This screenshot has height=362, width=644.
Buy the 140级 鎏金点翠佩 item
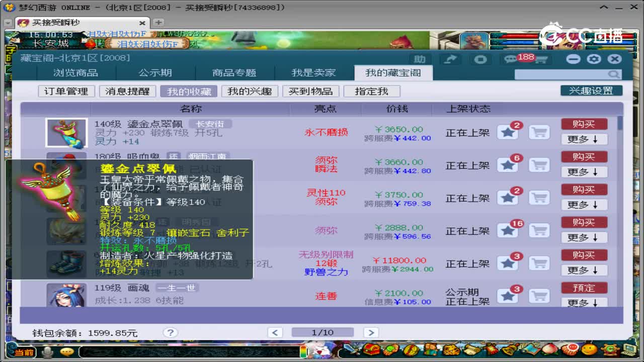click(584, 124)
